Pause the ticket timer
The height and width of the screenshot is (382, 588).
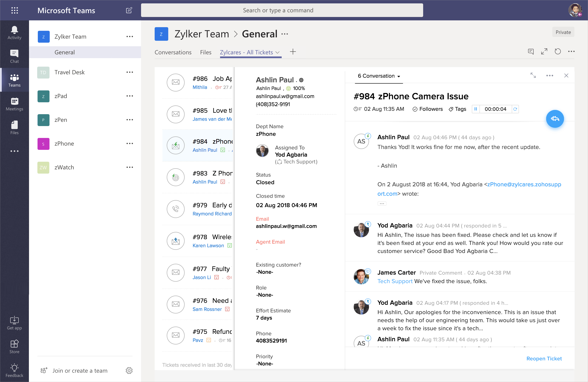tap(476, 109)
